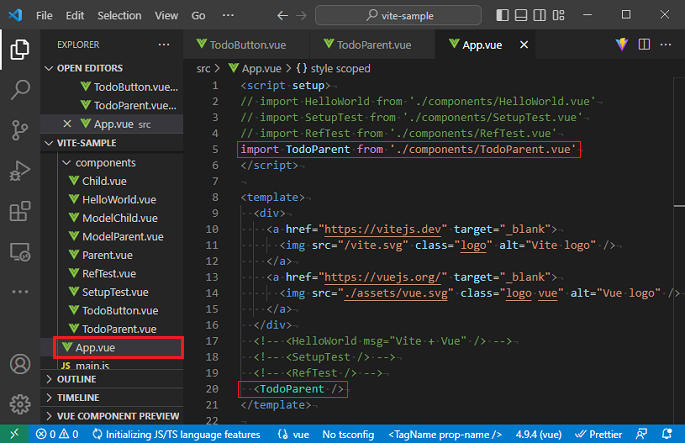
Task: Open the Edit menu
Action: pos(75,16)
